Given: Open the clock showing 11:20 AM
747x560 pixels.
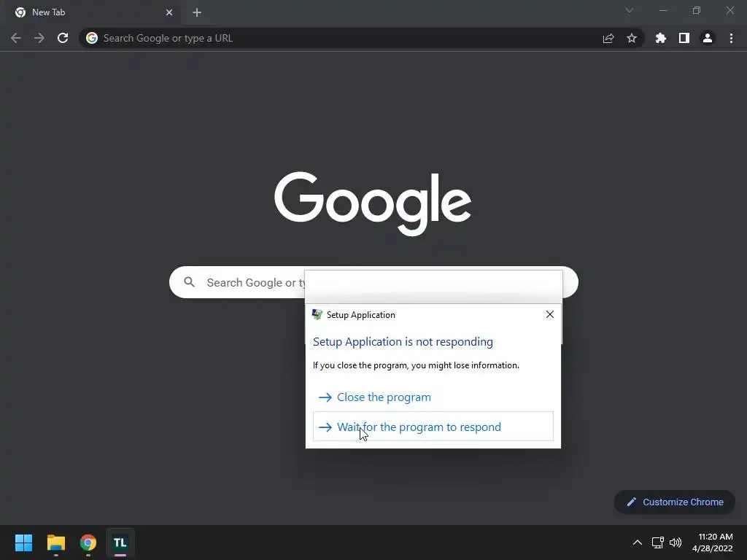Looking at the screenshot, I should pyautogui.click(x=712, y=542).
